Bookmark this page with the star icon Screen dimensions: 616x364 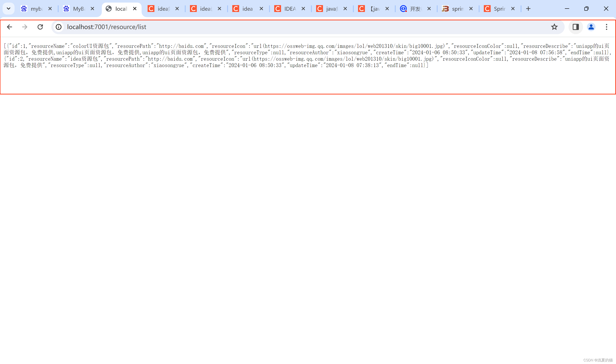pos(554,27)
